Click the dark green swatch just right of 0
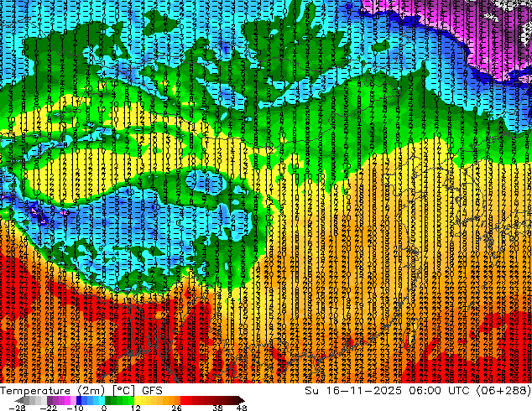This screenshot has height=411, width=532. (107, 400)
